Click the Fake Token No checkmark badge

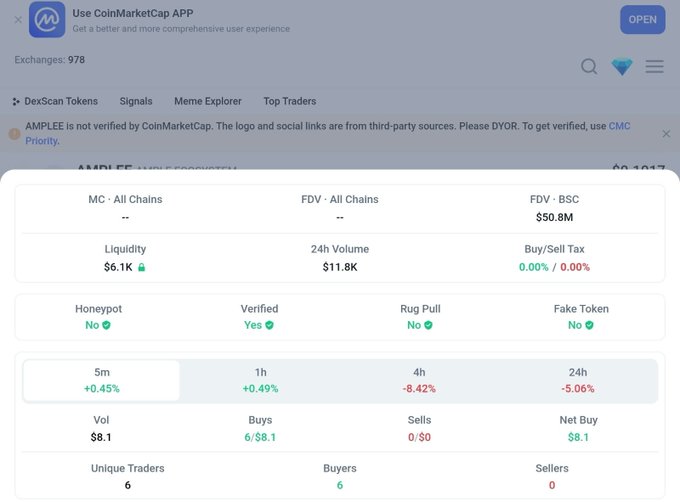[589, 325]
